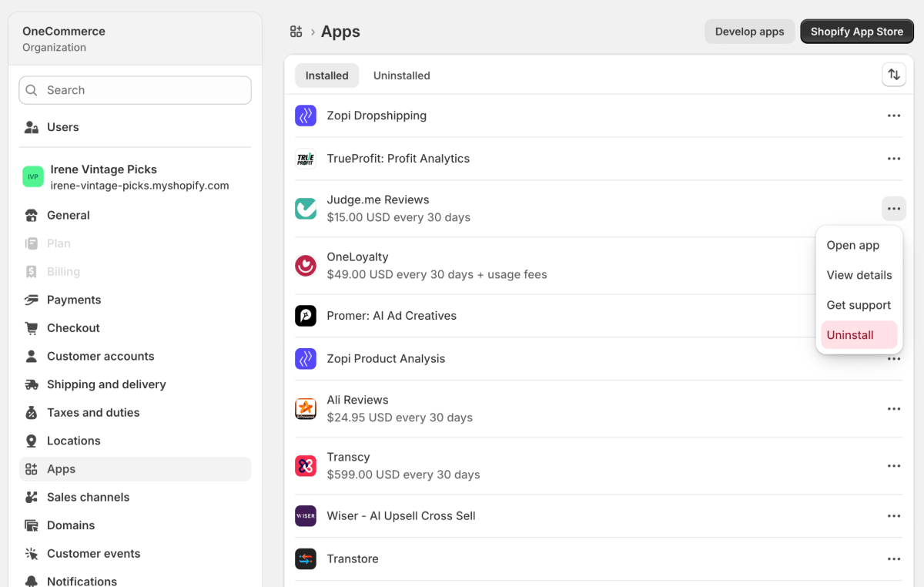Click the Domains icon in sidebar

[x=32, y=525]
